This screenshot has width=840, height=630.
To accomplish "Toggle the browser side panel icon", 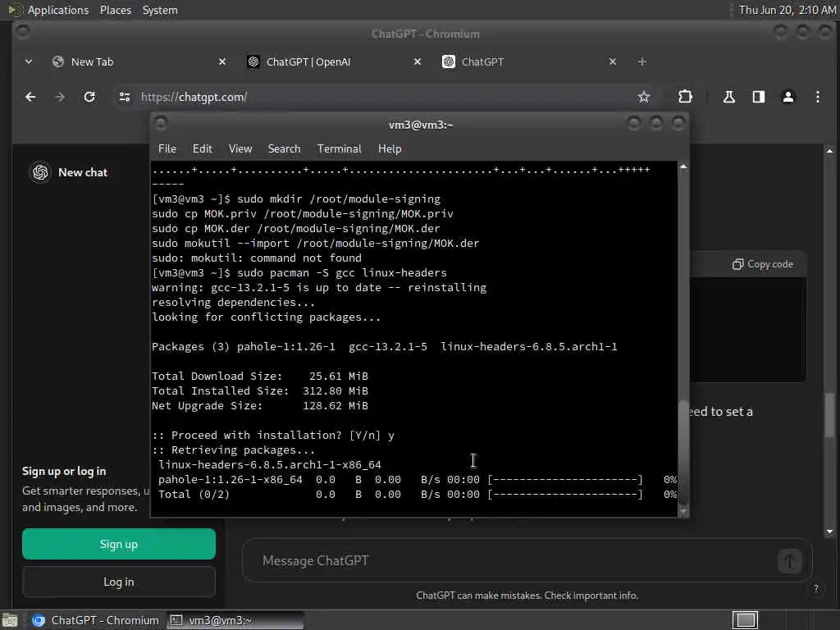I will 758,97.
